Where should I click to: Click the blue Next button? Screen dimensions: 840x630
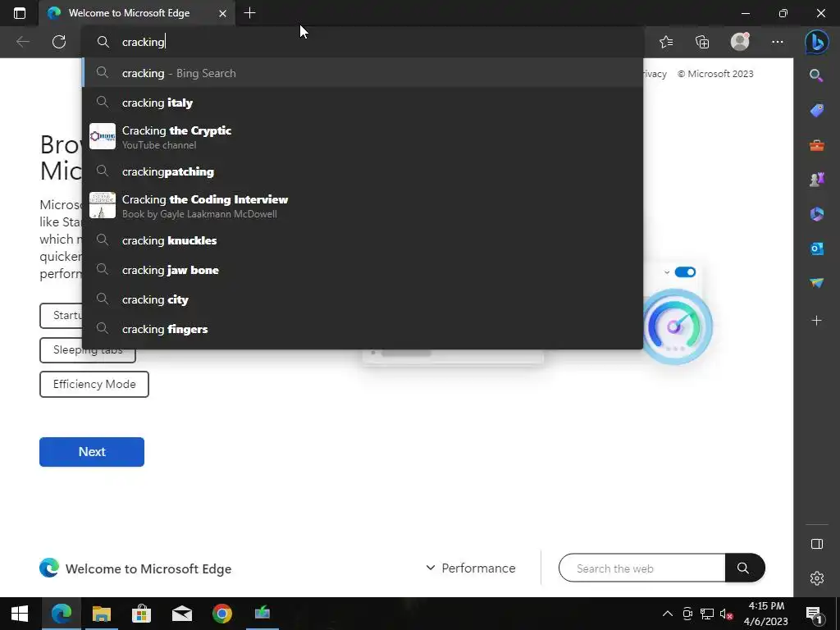(92, 452)
